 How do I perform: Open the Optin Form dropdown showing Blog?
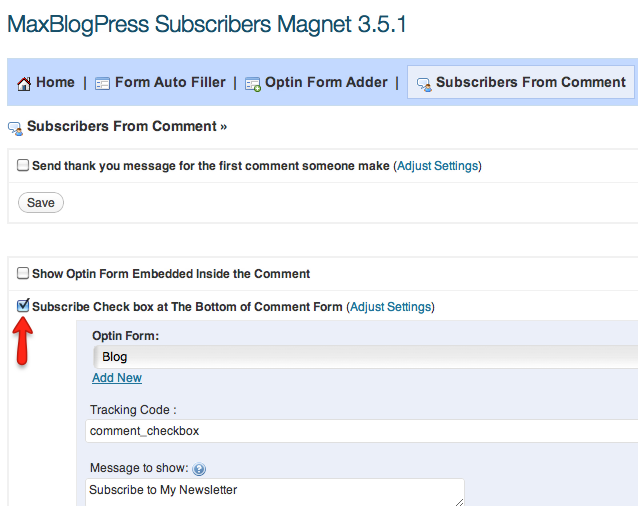(365, 357)
